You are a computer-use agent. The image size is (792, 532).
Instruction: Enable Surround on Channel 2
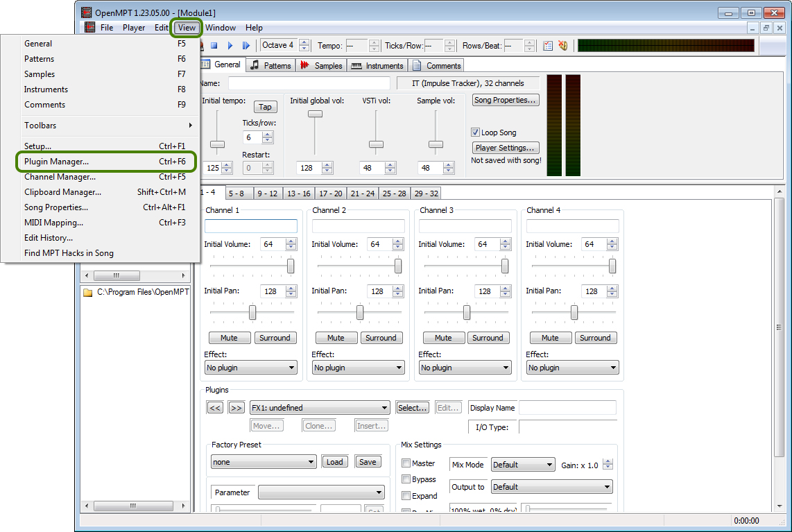[381, 338]
